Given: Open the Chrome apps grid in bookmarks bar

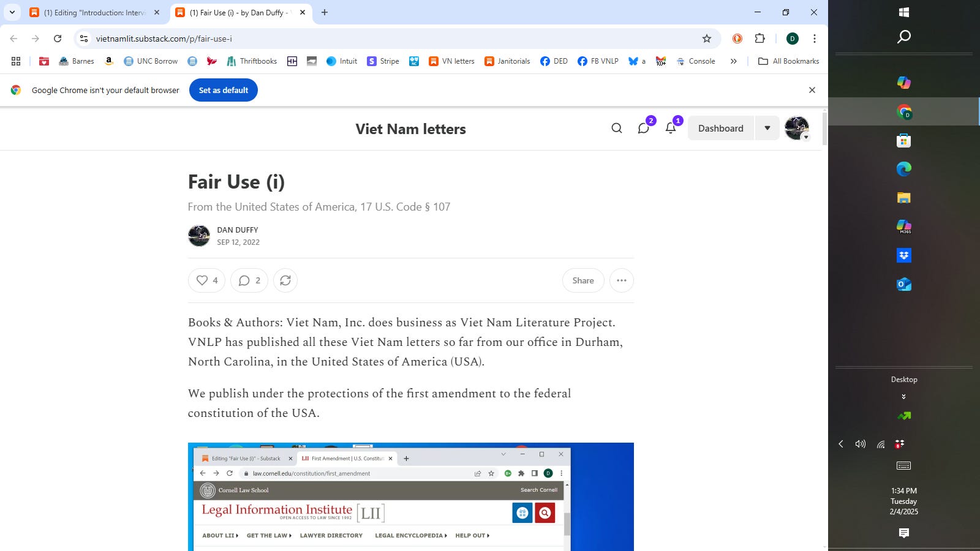Looking at the screenshot, I should 16,61.
